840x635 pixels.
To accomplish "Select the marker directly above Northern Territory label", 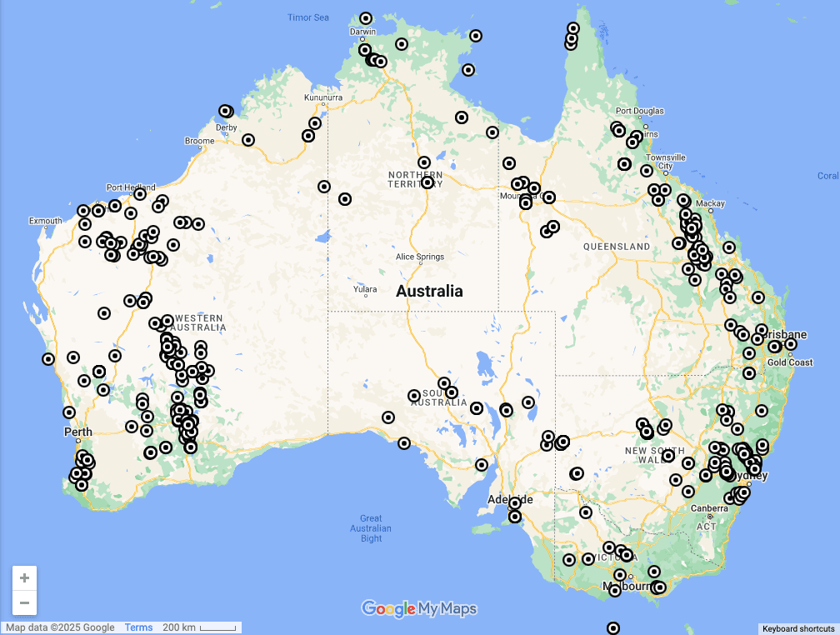I will coord(423,162).
